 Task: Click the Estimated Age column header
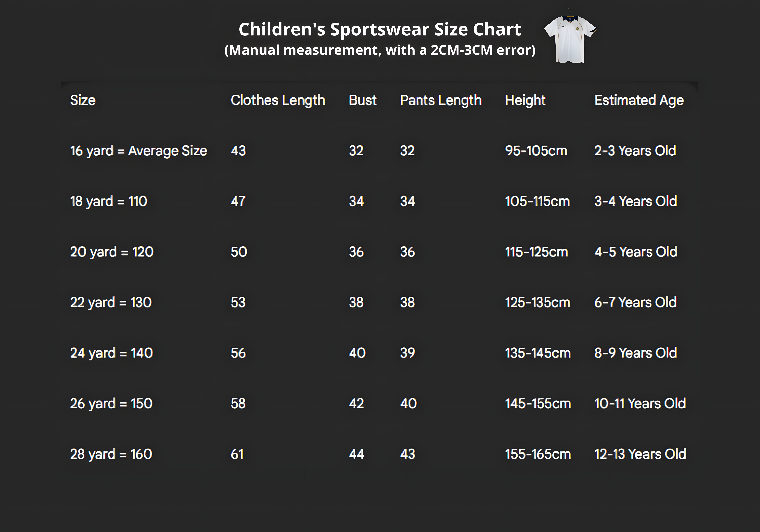pyautogui.click(x=639, y=100)
